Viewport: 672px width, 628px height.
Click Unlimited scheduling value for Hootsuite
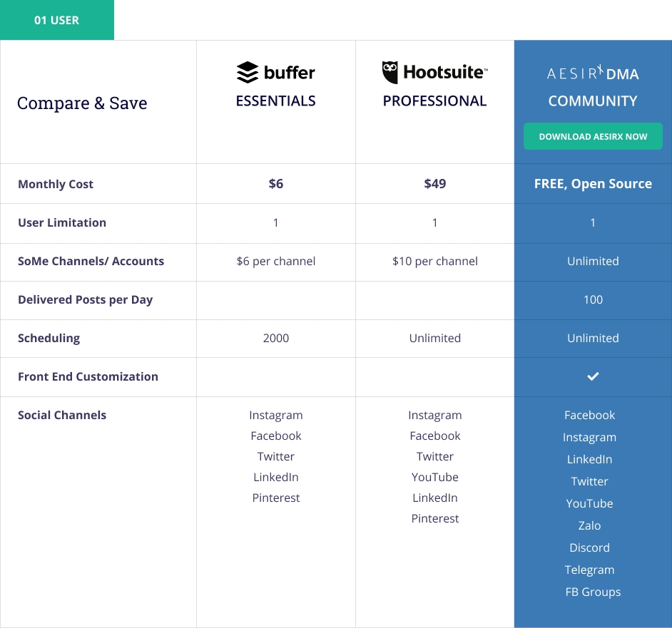click(x=434, y=338)
